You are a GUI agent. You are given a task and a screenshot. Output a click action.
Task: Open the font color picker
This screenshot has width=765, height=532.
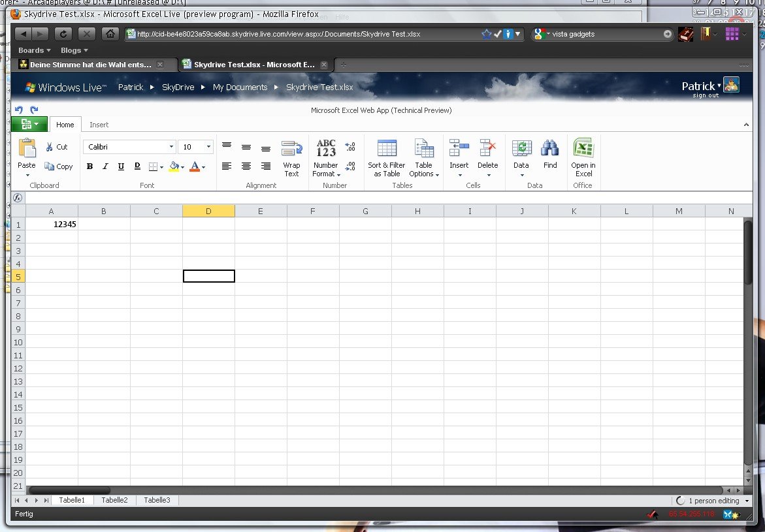pos(203,167)
